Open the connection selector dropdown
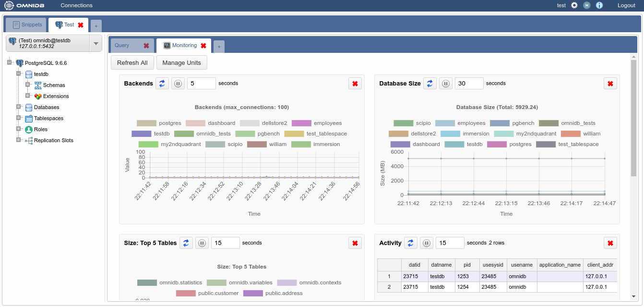This screenshot has width=644, height=307. pyautogui.click(x=96, y=43)
